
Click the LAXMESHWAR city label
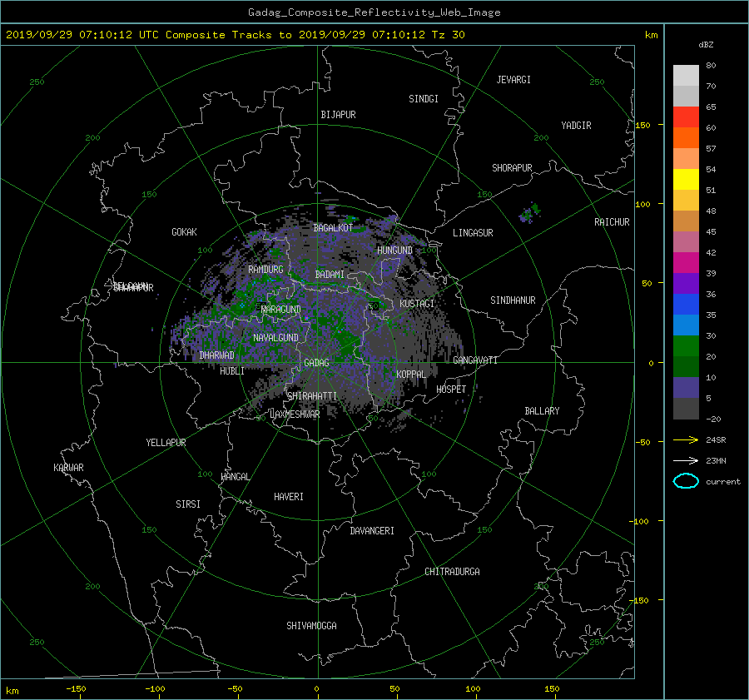coord(295,415)
